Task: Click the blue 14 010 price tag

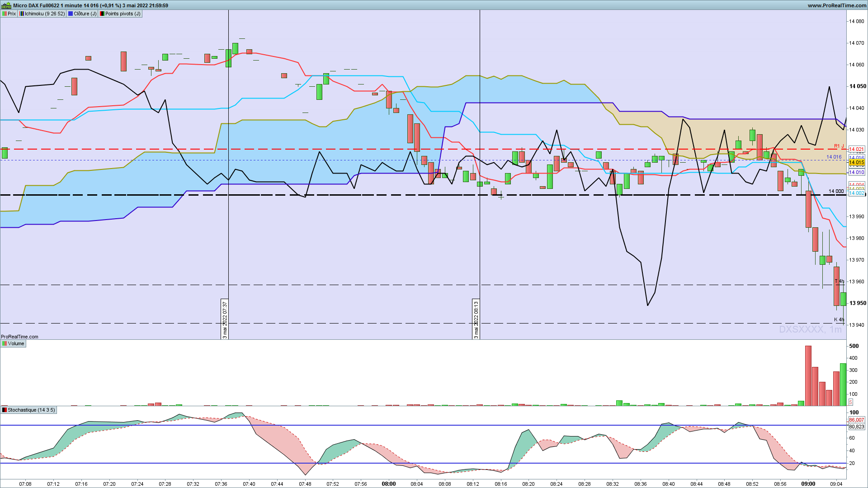Action: tap(857, 172)
